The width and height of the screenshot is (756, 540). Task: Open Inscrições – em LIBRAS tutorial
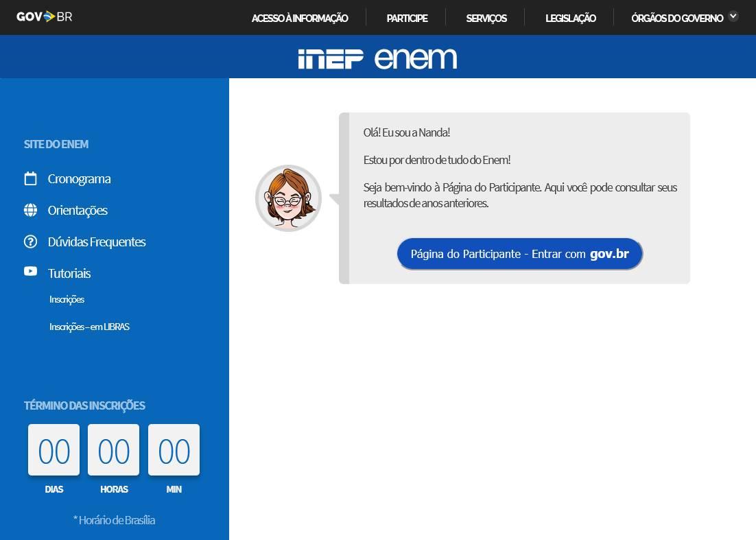pyautogui.click(x=90, y=327)
